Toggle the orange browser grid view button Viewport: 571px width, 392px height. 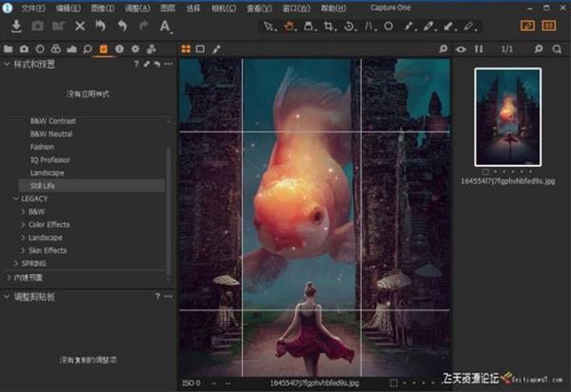coord(548,26)
